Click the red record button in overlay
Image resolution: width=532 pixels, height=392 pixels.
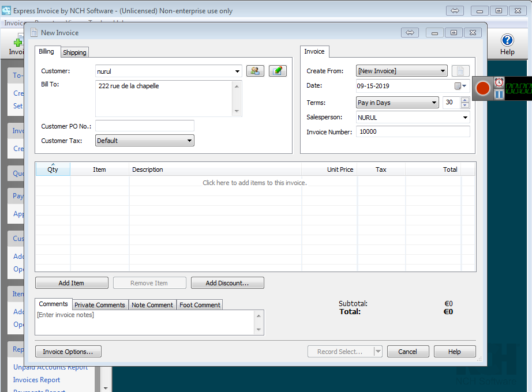tap(482, 88)
